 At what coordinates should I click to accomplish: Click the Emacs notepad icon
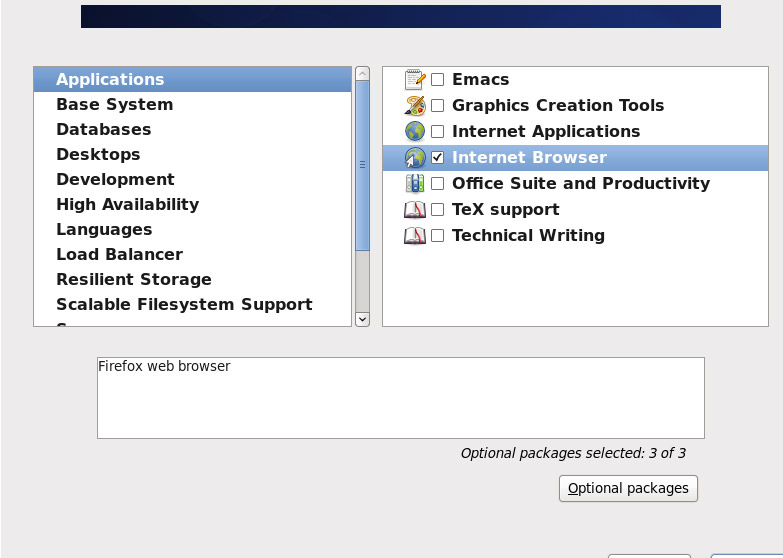415,79
